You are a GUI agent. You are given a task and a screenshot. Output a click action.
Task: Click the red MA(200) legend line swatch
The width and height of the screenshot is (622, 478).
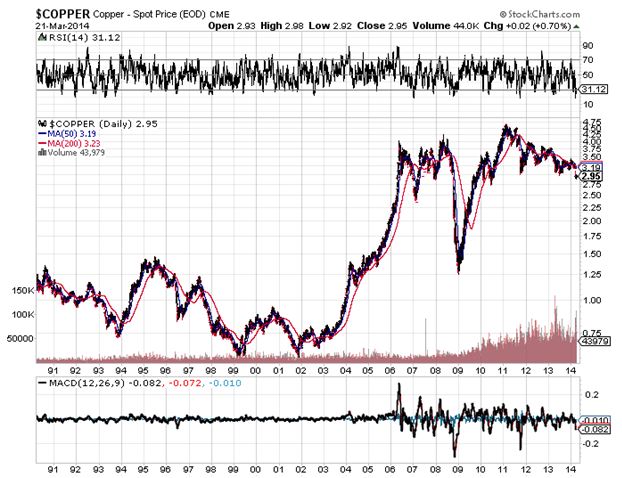pos(42,143)
